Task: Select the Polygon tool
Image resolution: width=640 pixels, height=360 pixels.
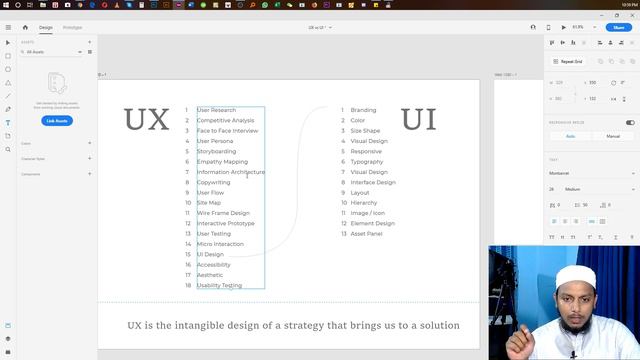Action: [x=8, y=83]
